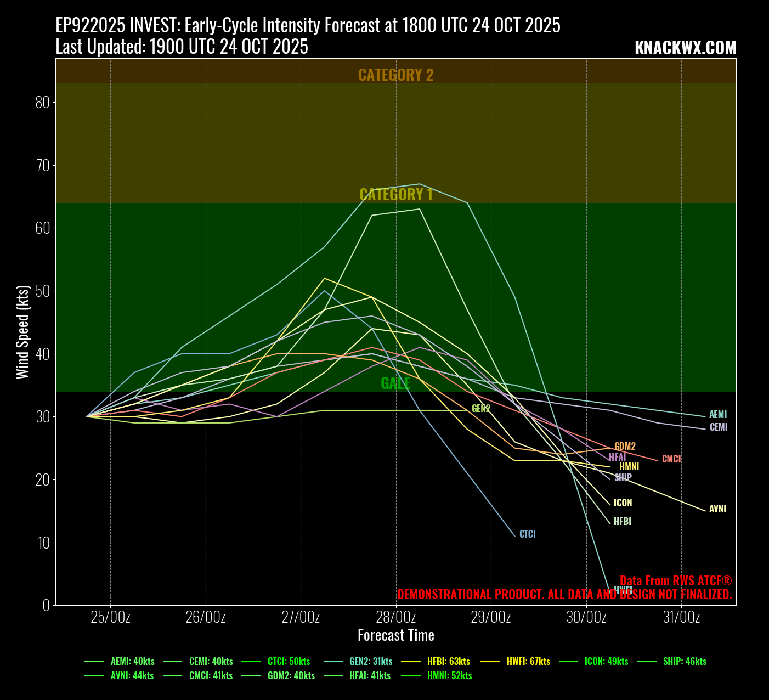The height and width of the screenshot is (700, 769).
Task: Click the CMCI line end label in chart
Action: (671, 459)
